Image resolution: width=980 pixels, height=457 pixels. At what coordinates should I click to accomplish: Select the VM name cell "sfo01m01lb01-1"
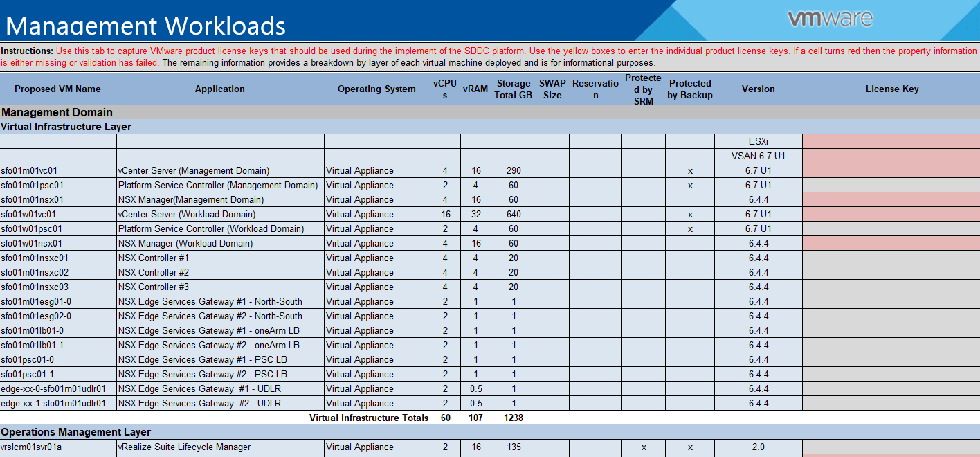[58, 345]
